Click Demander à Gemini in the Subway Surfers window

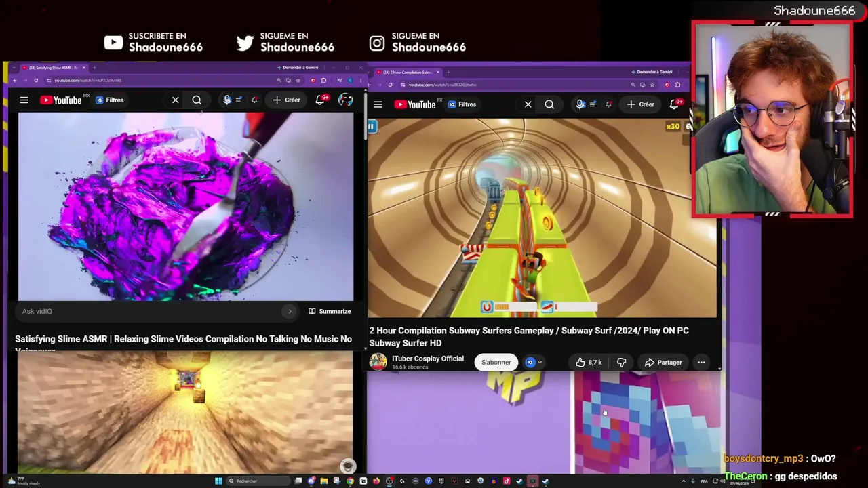pyautogui.click(x=652, y=72)
